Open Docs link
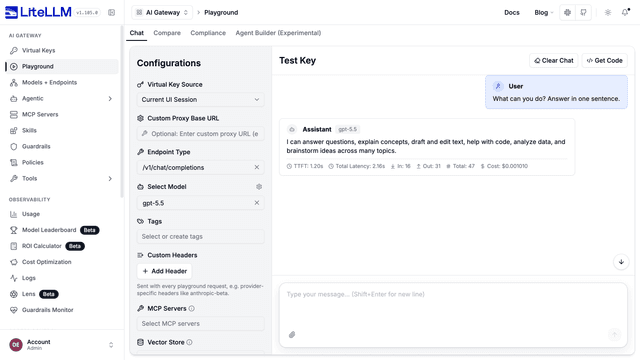This screenshot has height=360, width=640. coord(511,13)
